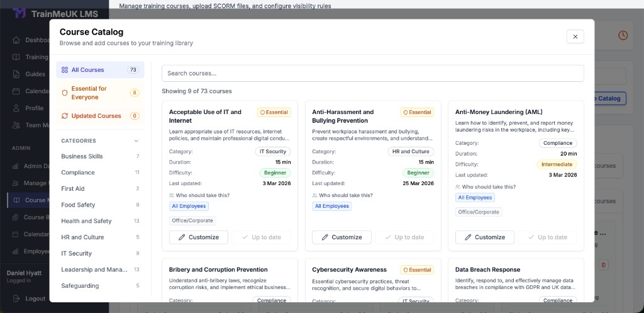The height and width of the screenshot is (313, 644).
Task: Click the Updated Courses refresh icon
Action: [x=65, y=116]
